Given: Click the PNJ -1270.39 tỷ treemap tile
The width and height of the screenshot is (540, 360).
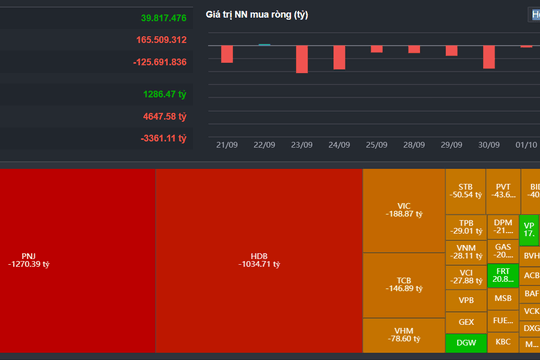Looking at the screenshot, I should click(77, 261).
